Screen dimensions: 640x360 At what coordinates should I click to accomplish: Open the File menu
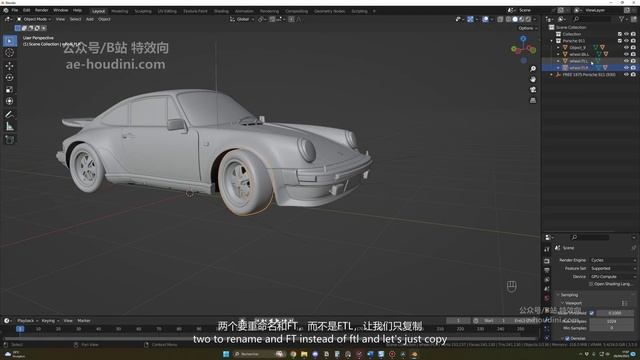15,10
